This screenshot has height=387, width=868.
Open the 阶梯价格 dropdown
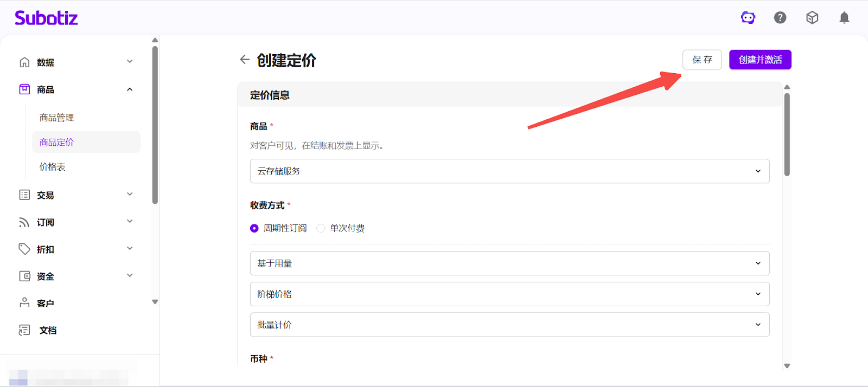(509, 294)
